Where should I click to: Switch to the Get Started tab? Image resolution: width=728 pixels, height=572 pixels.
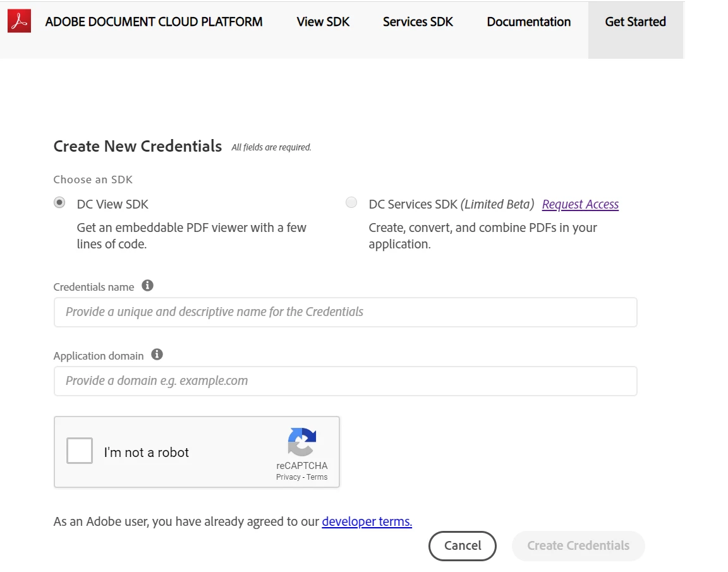tap(635, 22)
